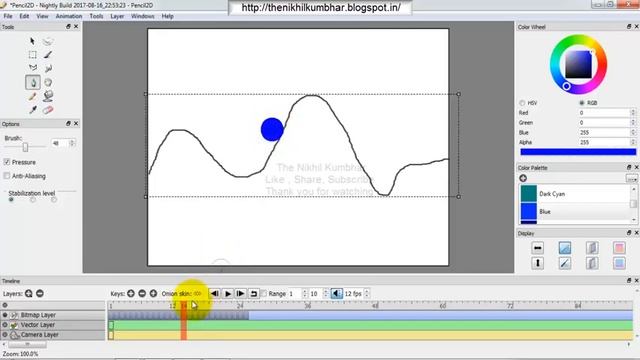Screen dimensions: 640x360
Task: Toggle blue next onion color
Action: point(619,263)
